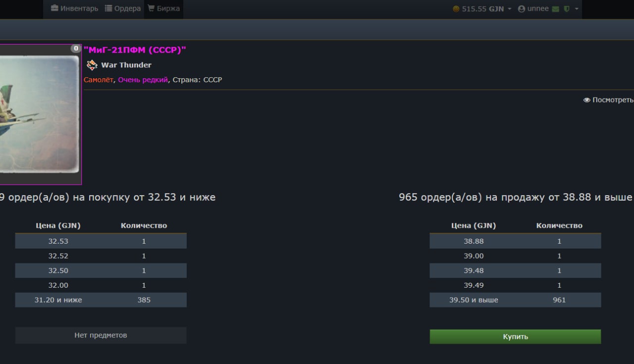Click the GJN coin icon
Image resolution: width=634 pixels, height=364 pixels.
pos(456,9)
